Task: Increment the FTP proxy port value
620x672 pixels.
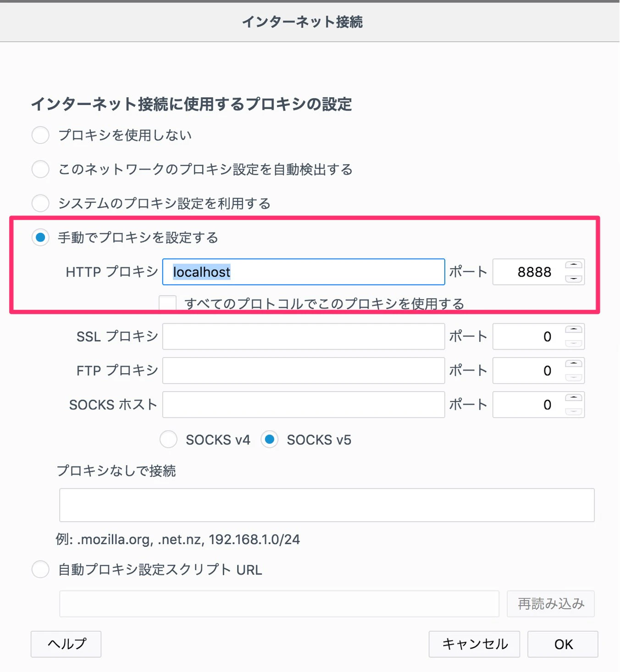Action: pyautogui.click(x=574, y=364)
